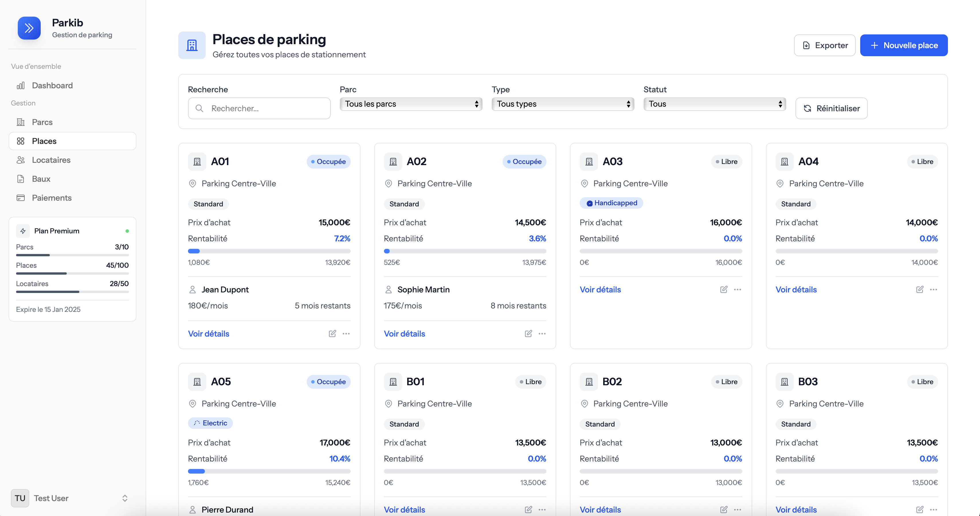Image resolution: width=980 pixels, height=516 pixels.
Task: Open more options on B03 card
Action: 933,509
